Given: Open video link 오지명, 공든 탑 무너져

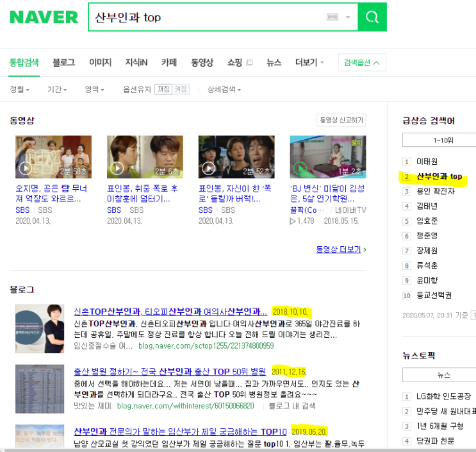Looking at the screenshot, I should click(x=51, y=194).
